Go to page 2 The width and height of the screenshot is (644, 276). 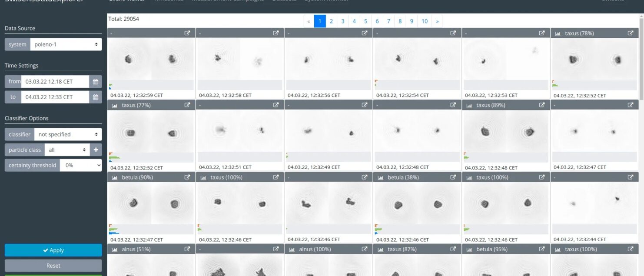pos(331,21)
